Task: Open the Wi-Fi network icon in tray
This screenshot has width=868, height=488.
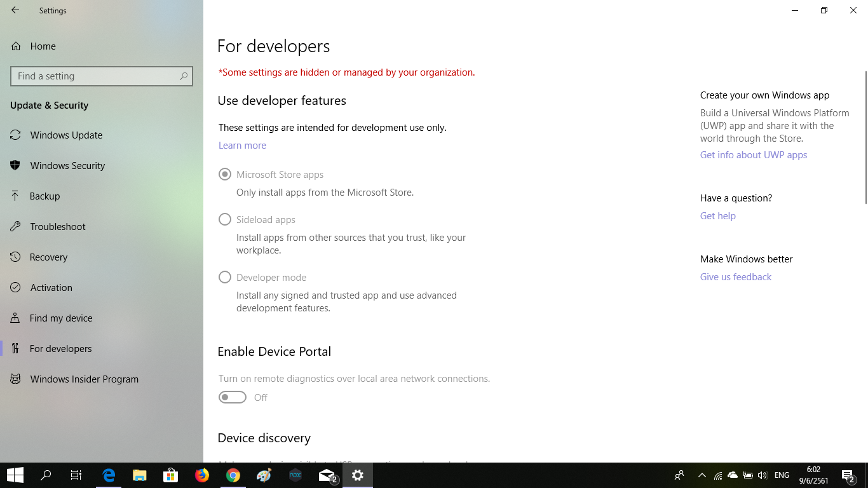Action: 718,475
